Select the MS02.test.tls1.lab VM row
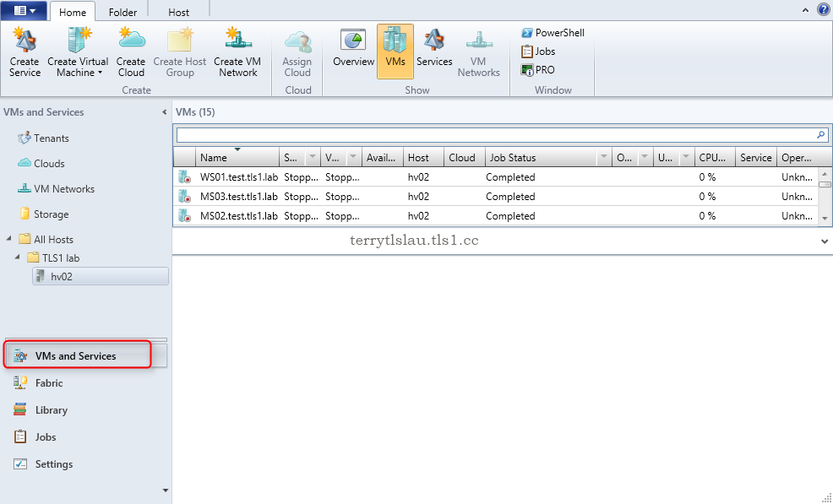 coord(496,216)
